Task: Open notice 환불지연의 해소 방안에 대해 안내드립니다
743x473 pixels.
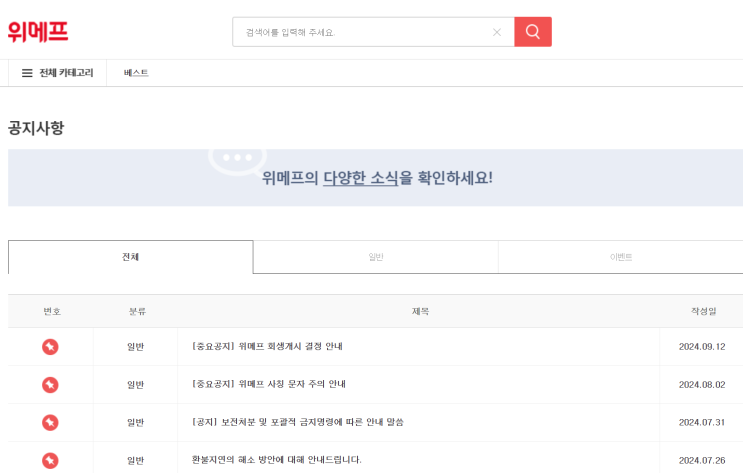Action: pyautogui.click(x=276, y=460)
